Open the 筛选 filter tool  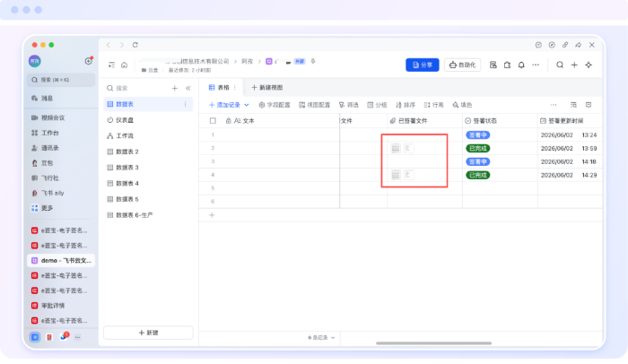tap(348, 105)
